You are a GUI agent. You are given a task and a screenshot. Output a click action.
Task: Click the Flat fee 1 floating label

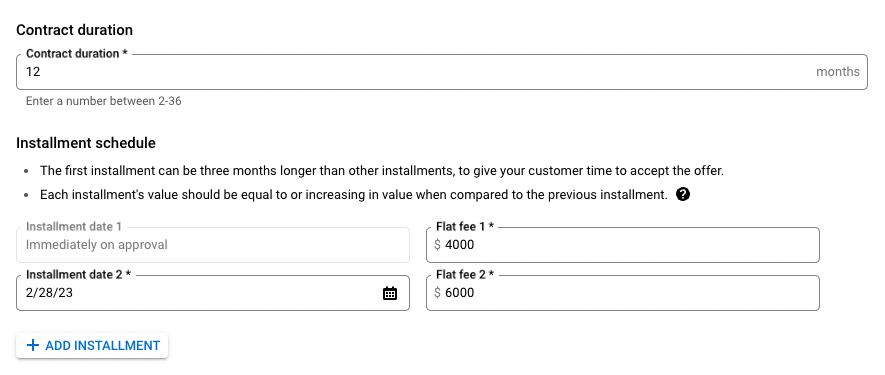coord(465,226)
